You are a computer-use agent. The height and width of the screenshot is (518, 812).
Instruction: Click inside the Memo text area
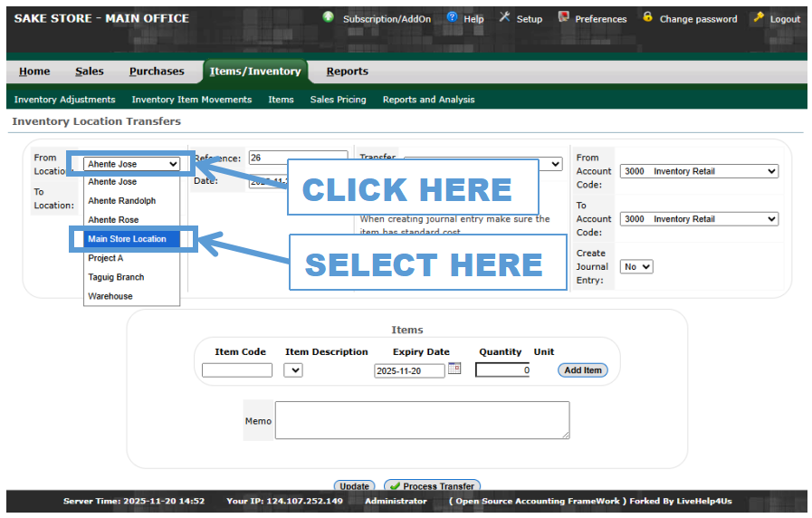422,420
